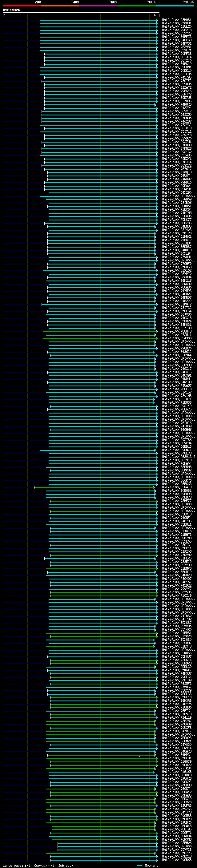This screenshot has width=197, height=868.
Task: Select hit label UniRef100_Q2HF77
Action: coord(177,501)
